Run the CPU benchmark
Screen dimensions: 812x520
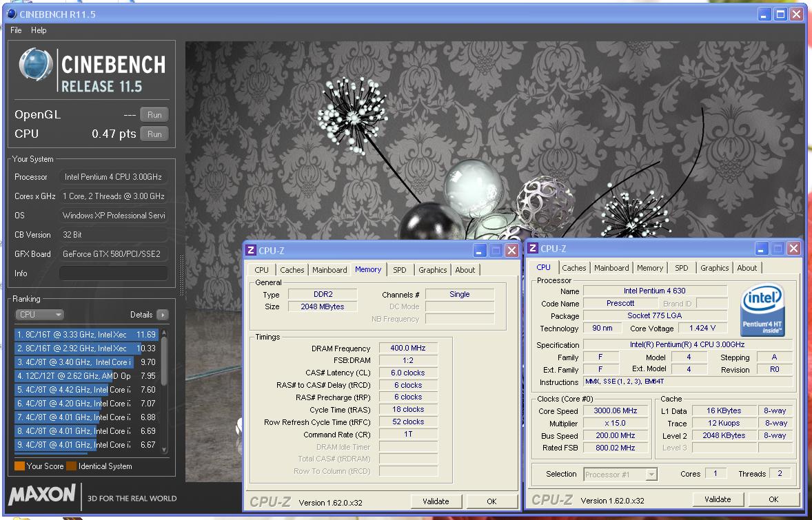click(154, 134)
